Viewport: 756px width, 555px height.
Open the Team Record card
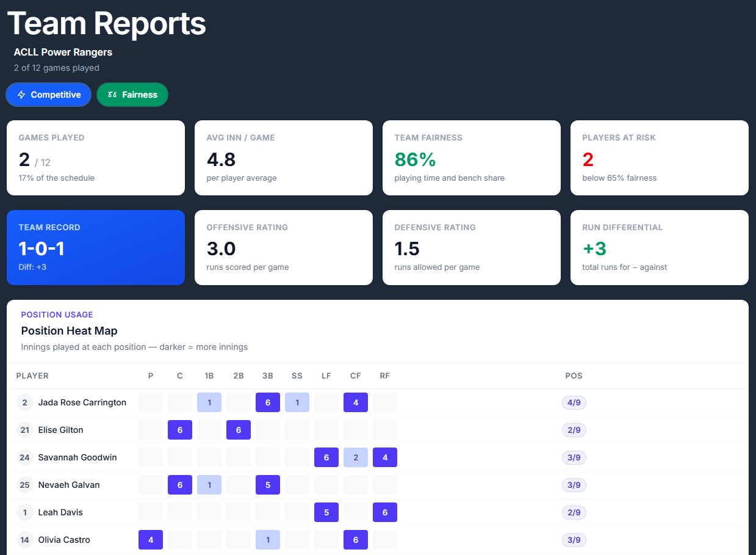[x=96, y=247]
